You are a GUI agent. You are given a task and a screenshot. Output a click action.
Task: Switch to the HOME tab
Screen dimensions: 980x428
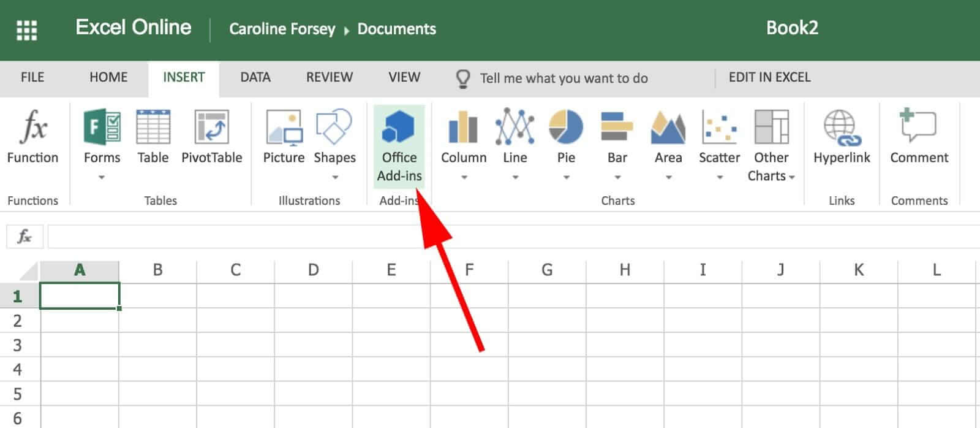[x=108, y=77]
